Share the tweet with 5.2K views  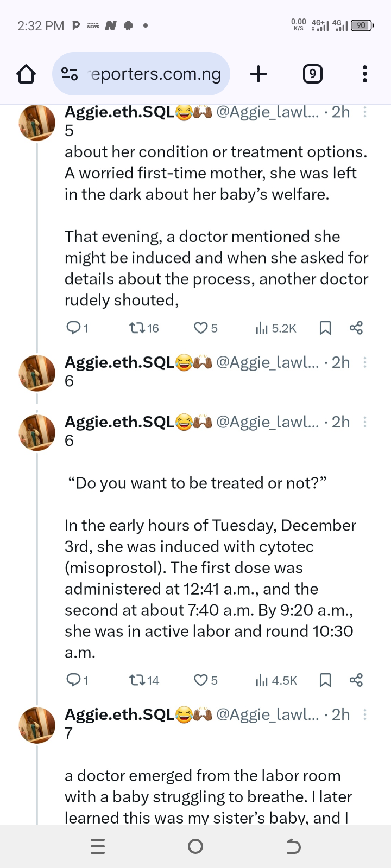[356, 328]
